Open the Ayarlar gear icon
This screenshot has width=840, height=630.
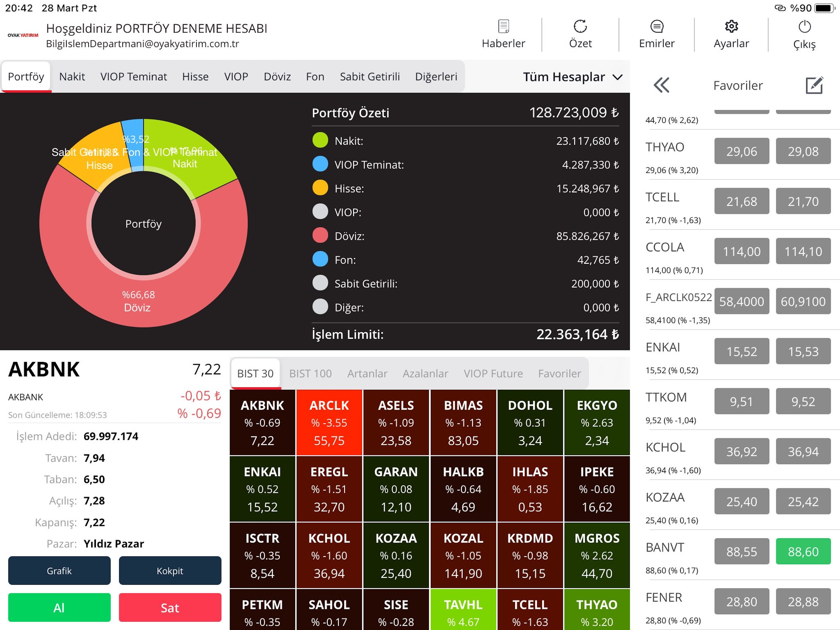pyautogui.click(x=731, y=26)
